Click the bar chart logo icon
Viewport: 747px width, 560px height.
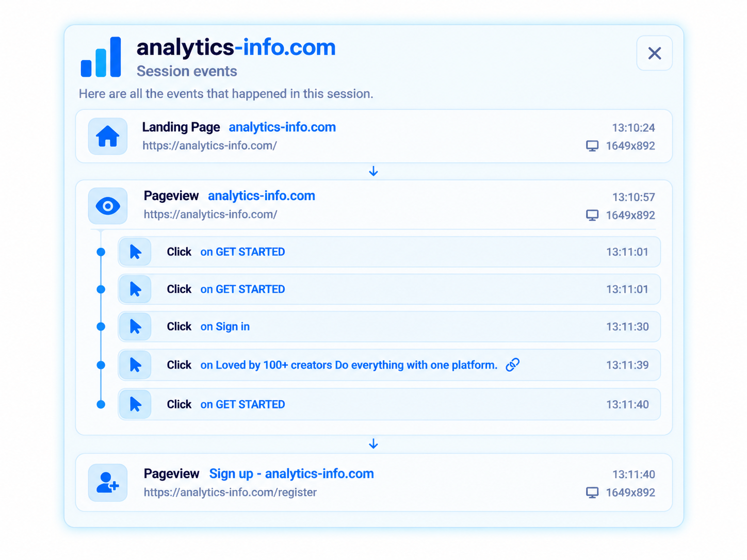(101, 57)
